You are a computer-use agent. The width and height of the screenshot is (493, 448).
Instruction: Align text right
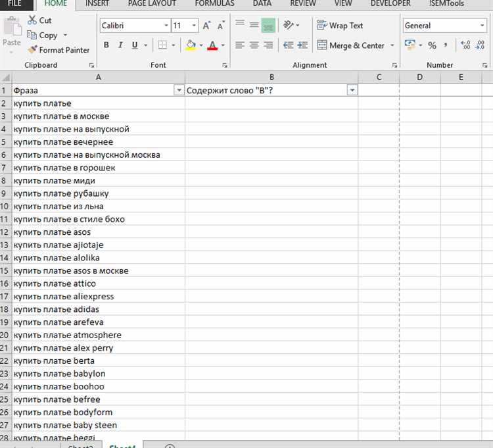tap(268, 45)
